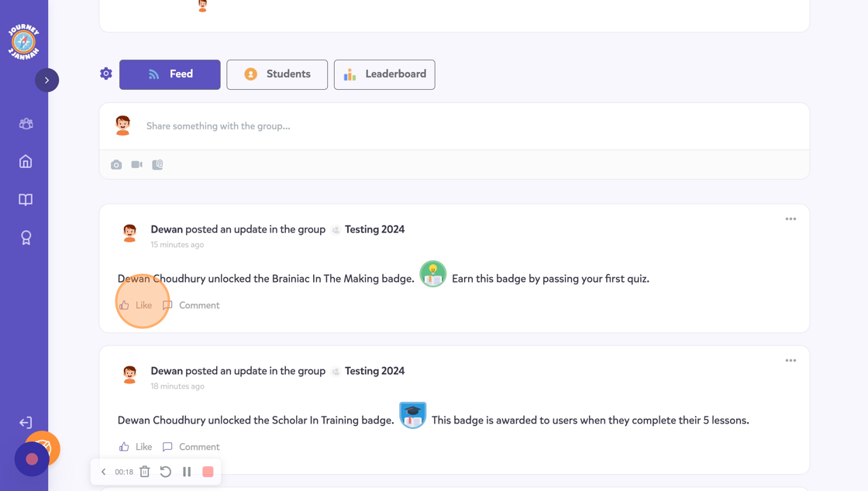This screenshot has height=491, width=868.
Task: Go to home icon in sidebar
Action: point(26,161)
